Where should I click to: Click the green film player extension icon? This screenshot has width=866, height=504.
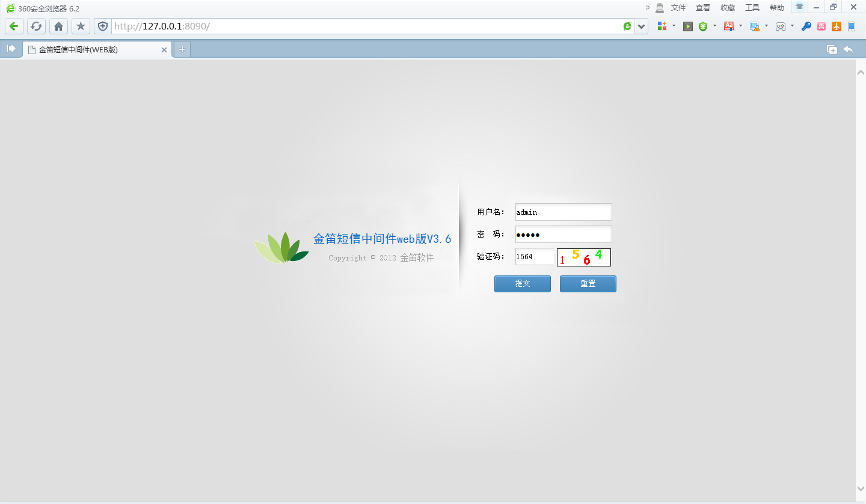point(688,26)
